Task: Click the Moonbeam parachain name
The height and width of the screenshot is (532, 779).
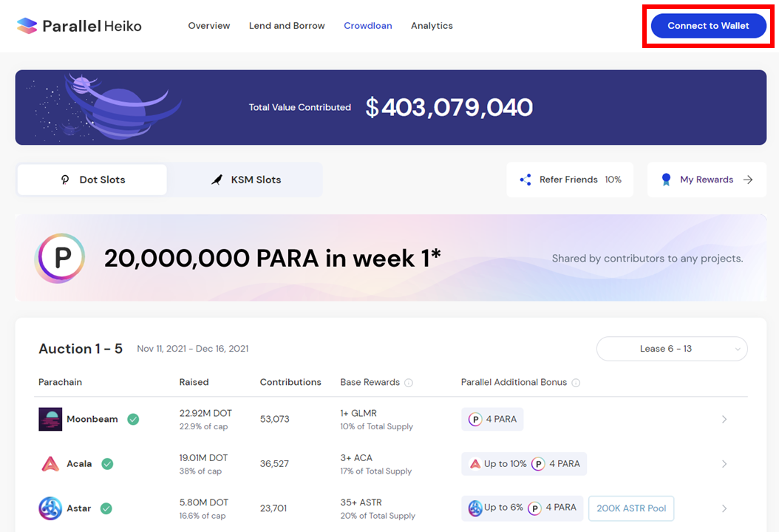Action: [92, 419]
